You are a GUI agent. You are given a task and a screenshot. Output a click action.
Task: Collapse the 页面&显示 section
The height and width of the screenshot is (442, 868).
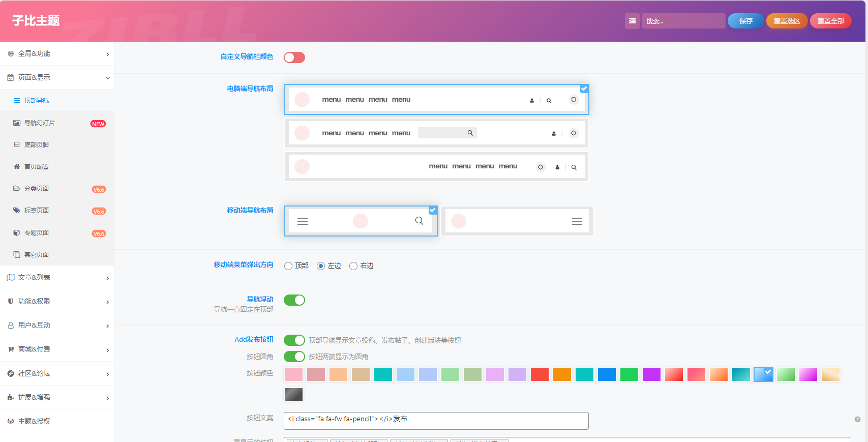57,78
